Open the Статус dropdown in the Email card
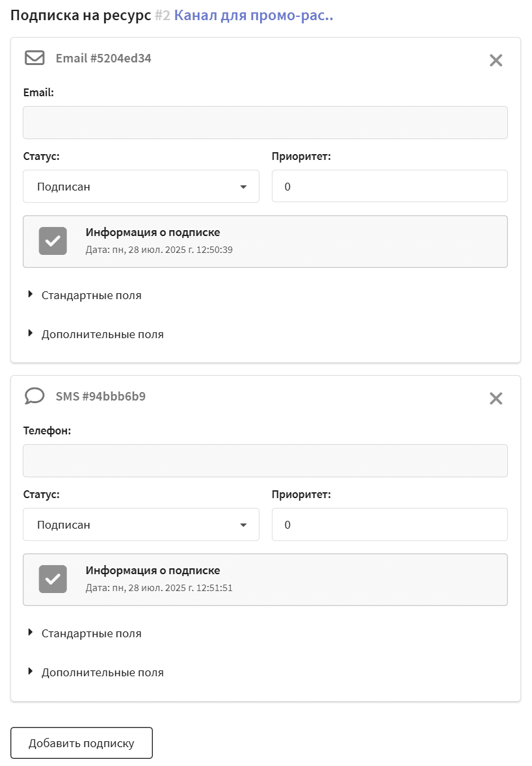Viewport: 532px width, 766px height. (x=141, y=186)
